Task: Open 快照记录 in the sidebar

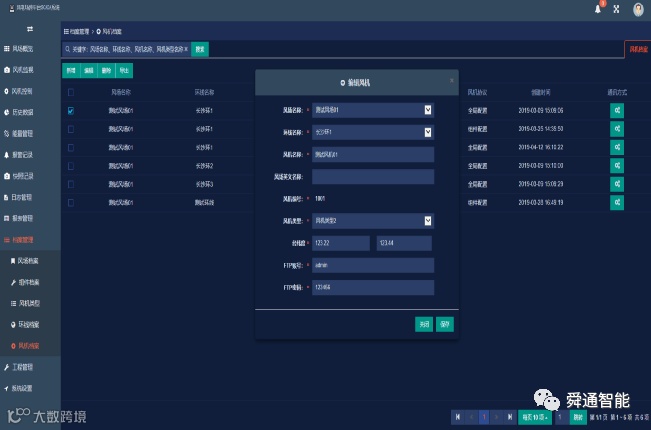Action: (19, 176)
